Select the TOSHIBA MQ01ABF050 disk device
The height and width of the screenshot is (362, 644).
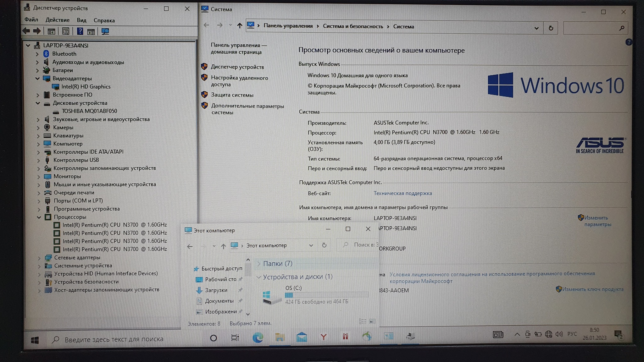tap(89, 111)
